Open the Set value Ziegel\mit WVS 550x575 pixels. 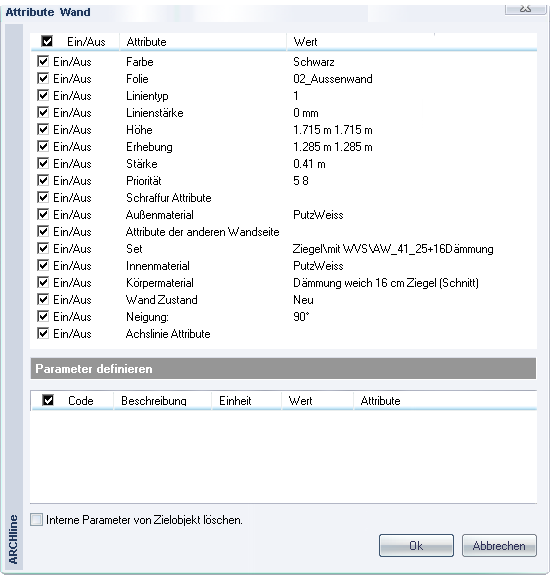pyautogui.click(x=393, y=249)
